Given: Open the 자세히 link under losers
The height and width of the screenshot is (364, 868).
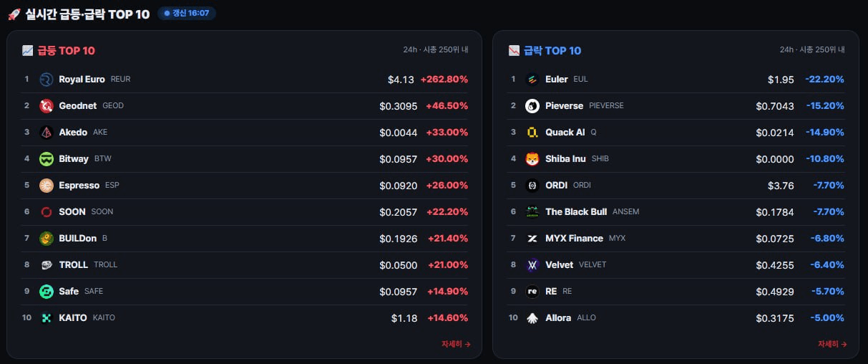Looking at the screenshot, I should click(x=832, y=344).
